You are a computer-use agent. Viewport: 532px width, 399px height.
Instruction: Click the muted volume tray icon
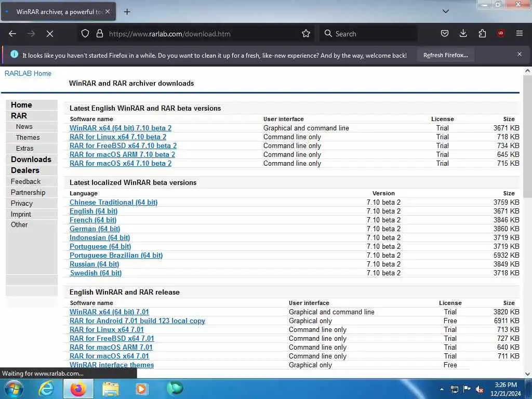(x=480, y=389)
